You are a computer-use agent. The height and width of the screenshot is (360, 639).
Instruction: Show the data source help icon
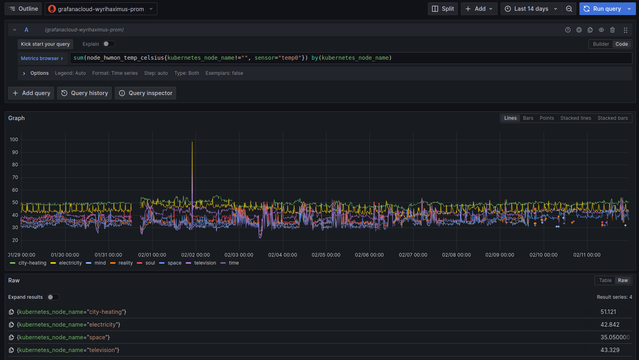click(568, 30)
